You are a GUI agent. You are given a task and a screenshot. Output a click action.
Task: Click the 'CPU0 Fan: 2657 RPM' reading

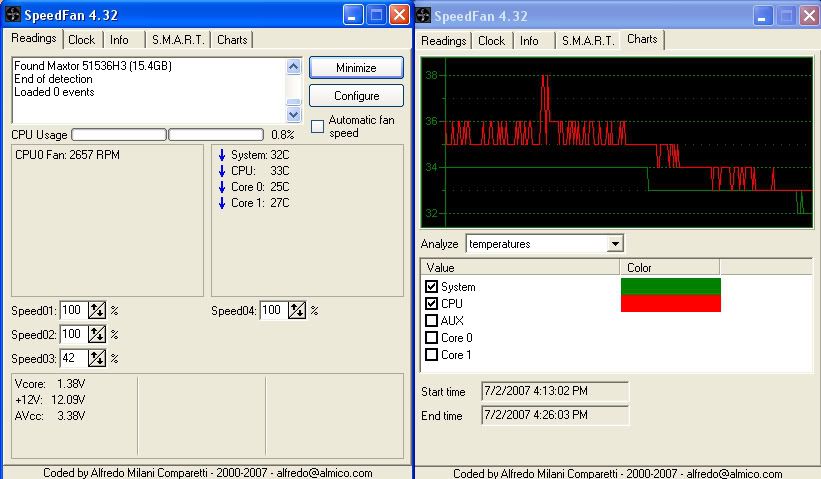67,155
